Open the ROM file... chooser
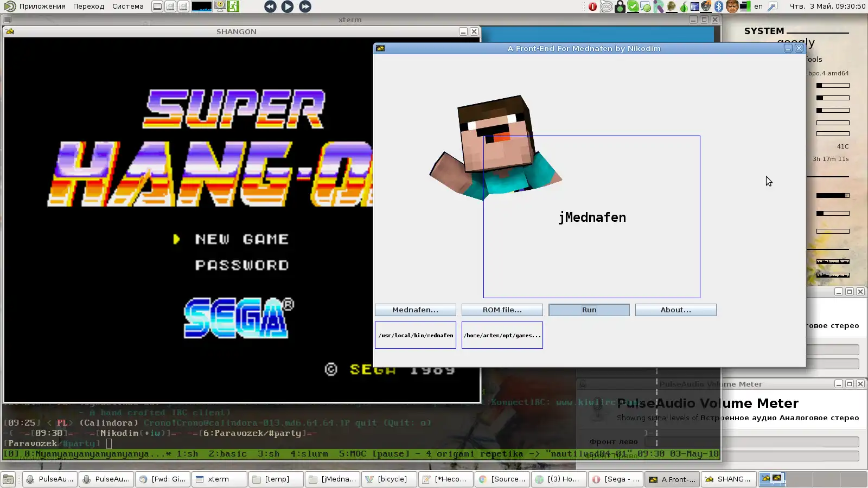This screenshot has height=488, width=868. (502, 310)
